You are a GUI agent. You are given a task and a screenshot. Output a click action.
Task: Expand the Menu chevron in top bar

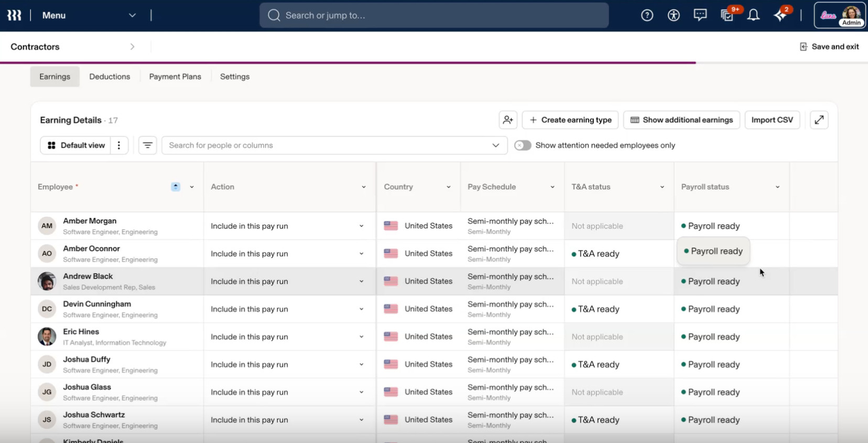coord(132,16)
